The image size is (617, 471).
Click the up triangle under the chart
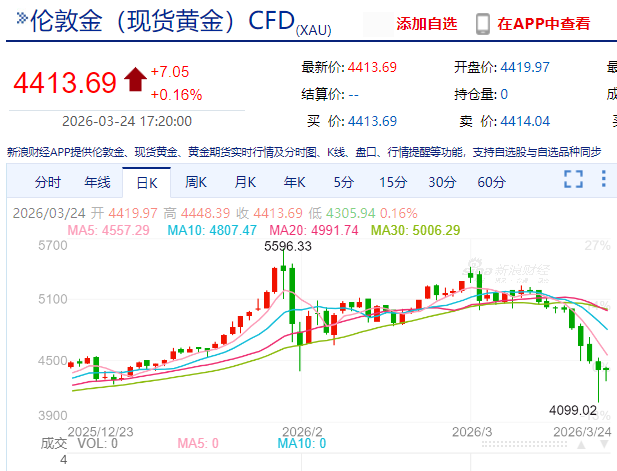581,445
